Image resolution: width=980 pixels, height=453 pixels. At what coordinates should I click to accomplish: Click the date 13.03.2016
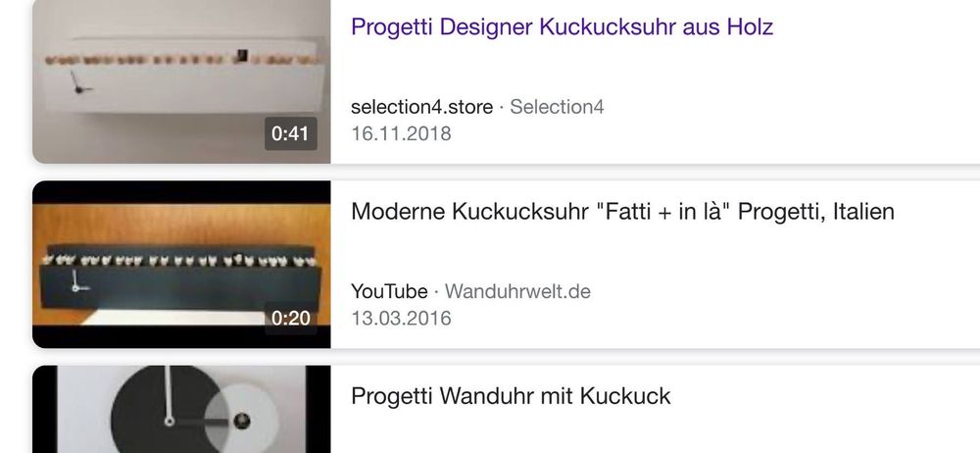coord(401,319)
